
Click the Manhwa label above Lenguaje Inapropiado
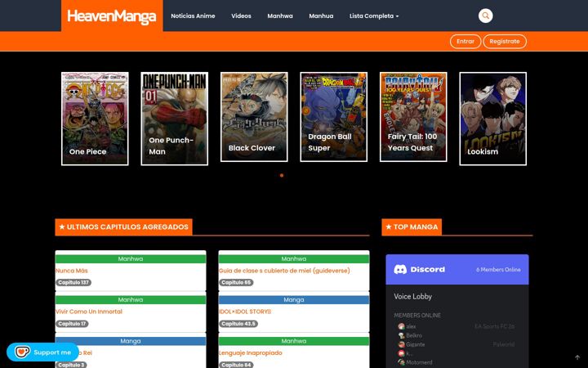coord(294,341)
